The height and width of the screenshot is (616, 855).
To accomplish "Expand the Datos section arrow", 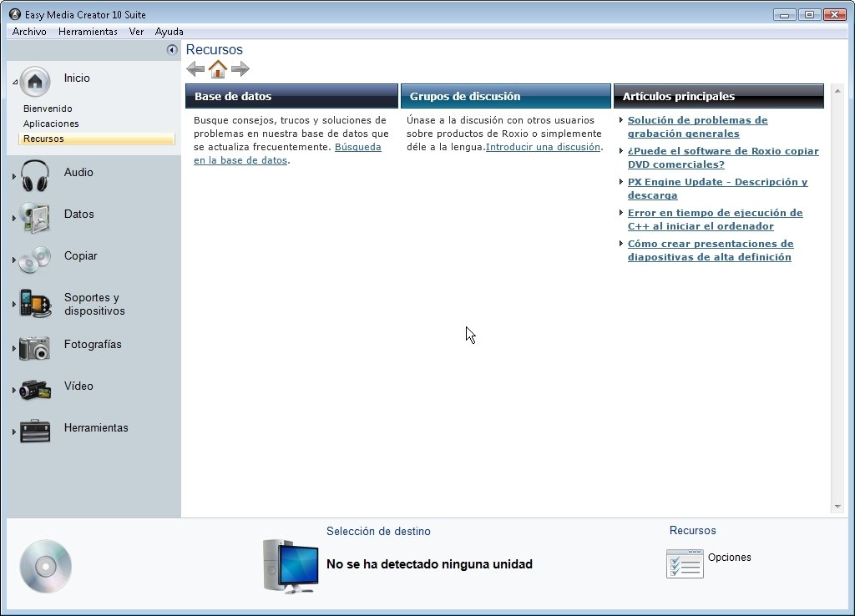I will (x=13, y=218).
